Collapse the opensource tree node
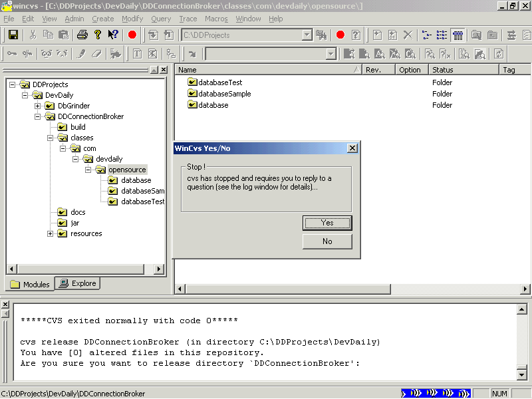The width and height of the screenshot is (532, 399). click(88, 170)
